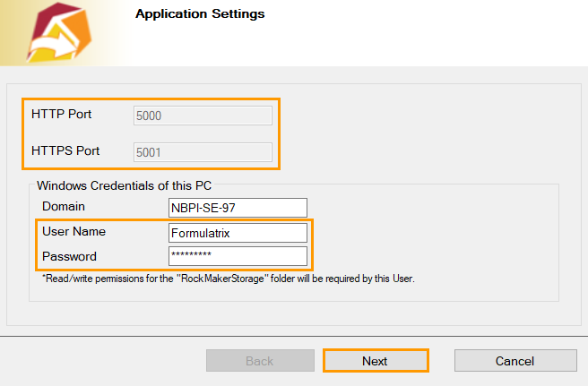Click the empty footer area left of Back
The width and height of the screenshot is (588, 386).
pos(99,361)
